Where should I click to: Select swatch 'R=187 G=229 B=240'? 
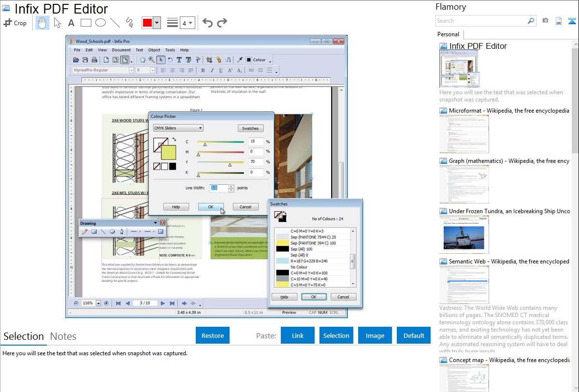pyautogui.click(x=312, y=261)
